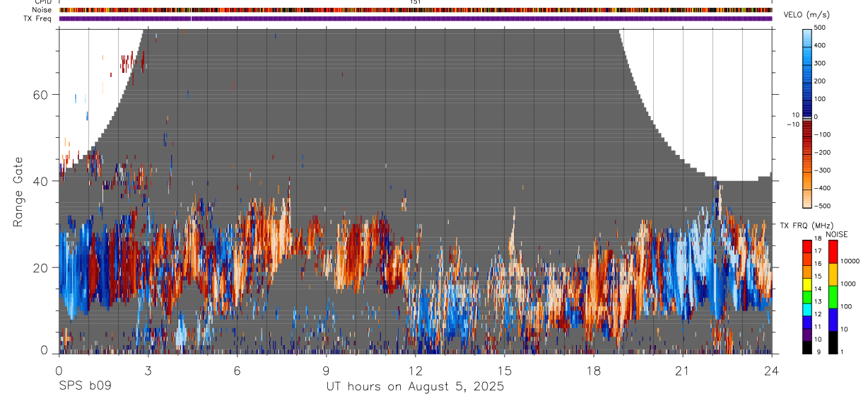868x401 pixels.
Task: Click the "Range Gate" vertical axis label
Action: pyautogui.click(x=20, y=192)
